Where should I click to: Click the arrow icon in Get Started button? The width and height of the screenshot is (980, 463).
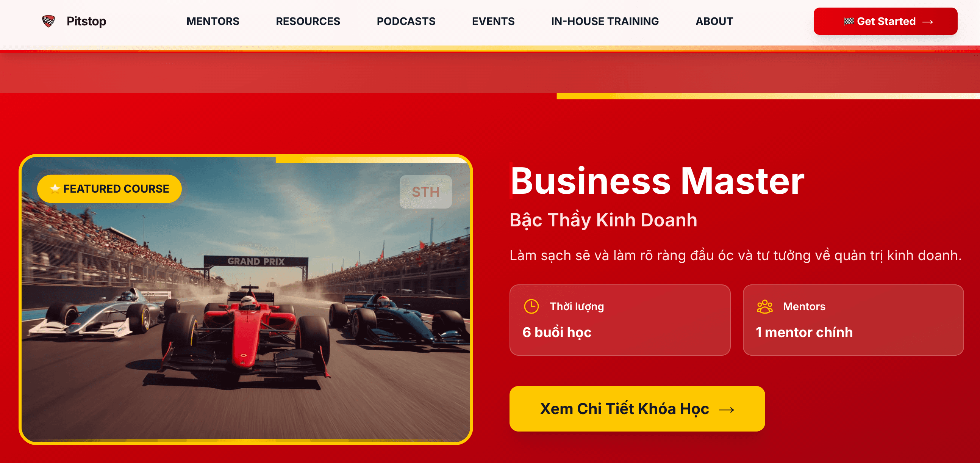927,22
